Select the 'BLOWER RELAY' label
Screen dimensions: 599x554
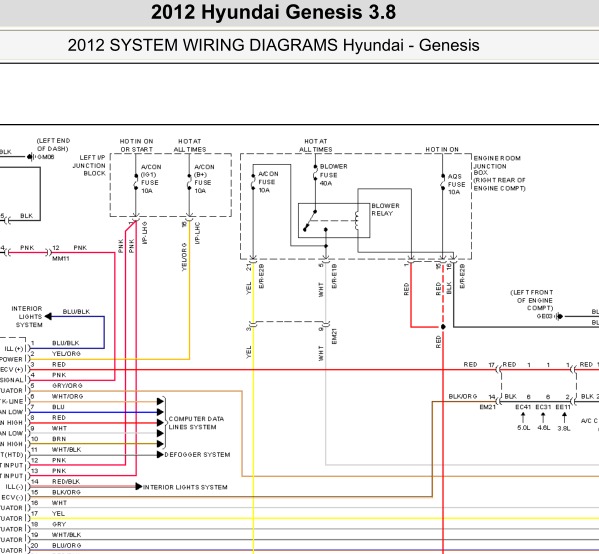385,209
